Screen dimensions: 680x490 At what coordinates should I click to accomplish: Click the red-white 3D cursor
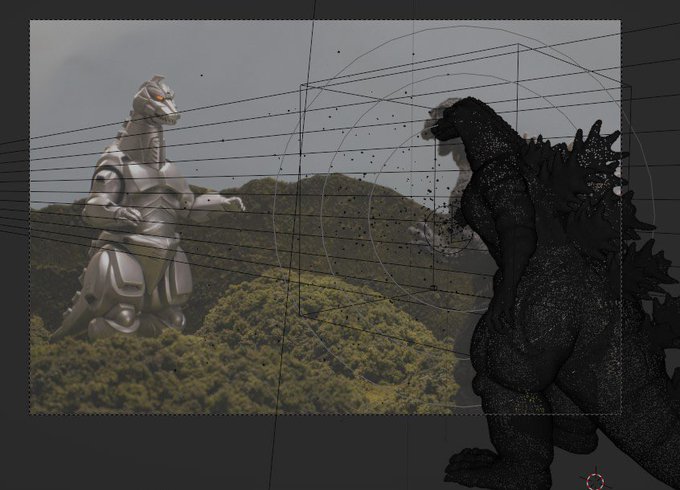pyautogui.click(x=595, y=481)
